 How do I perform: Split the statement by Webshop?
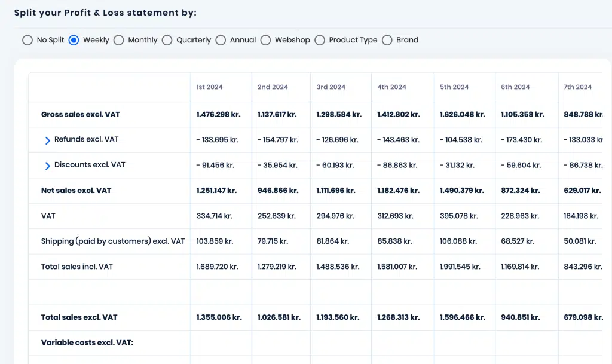click(266, 40)
